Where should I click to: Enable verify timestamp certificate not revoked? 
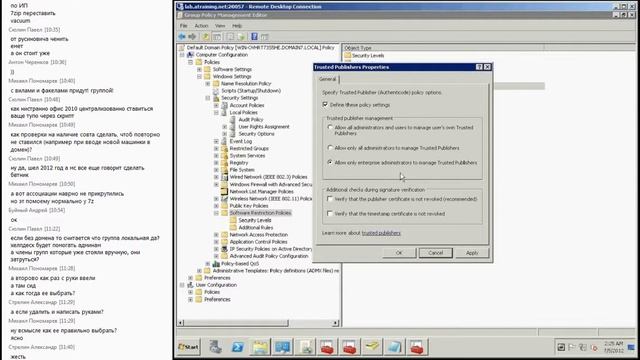click(330, 213)
